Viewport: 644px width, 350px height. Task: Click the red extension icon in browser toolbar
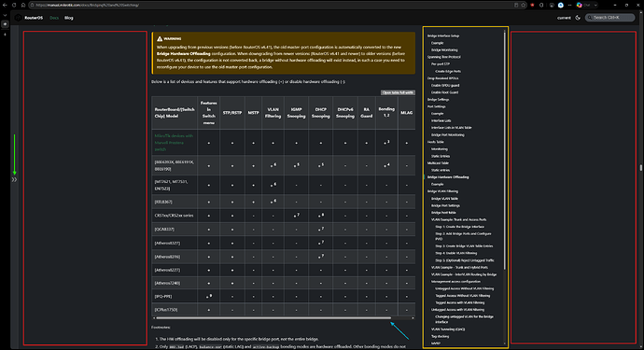[x=532, y=5]
